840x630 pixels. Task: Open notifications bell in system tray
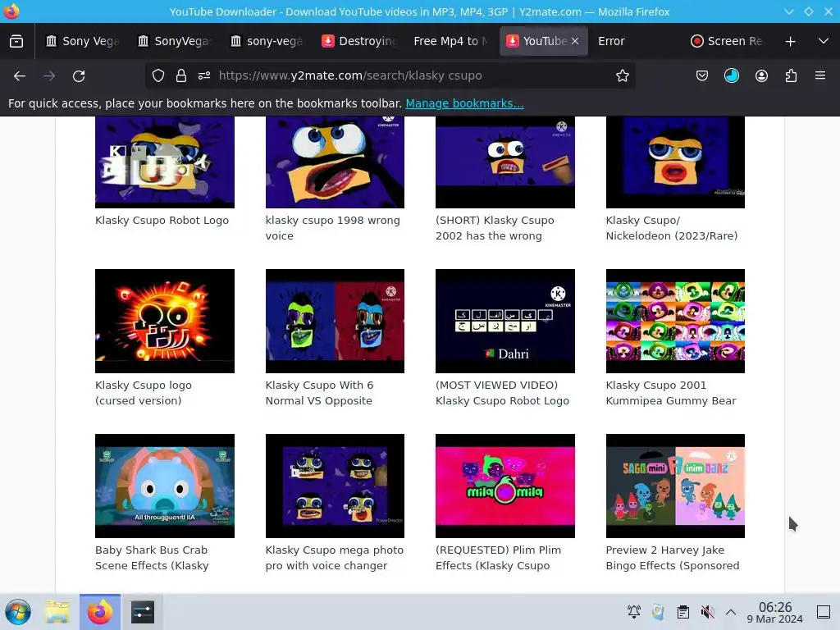[x=634, y=611]
